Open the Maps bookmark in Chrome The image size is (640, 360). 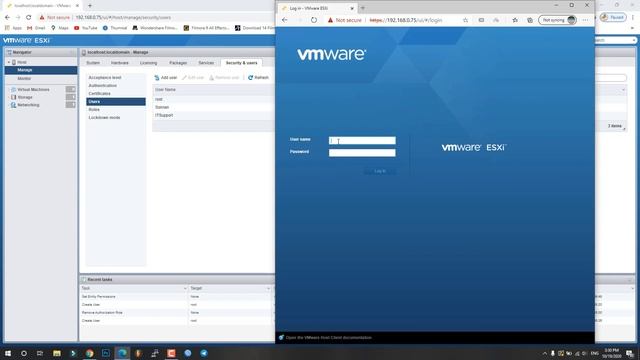point(60,28)
